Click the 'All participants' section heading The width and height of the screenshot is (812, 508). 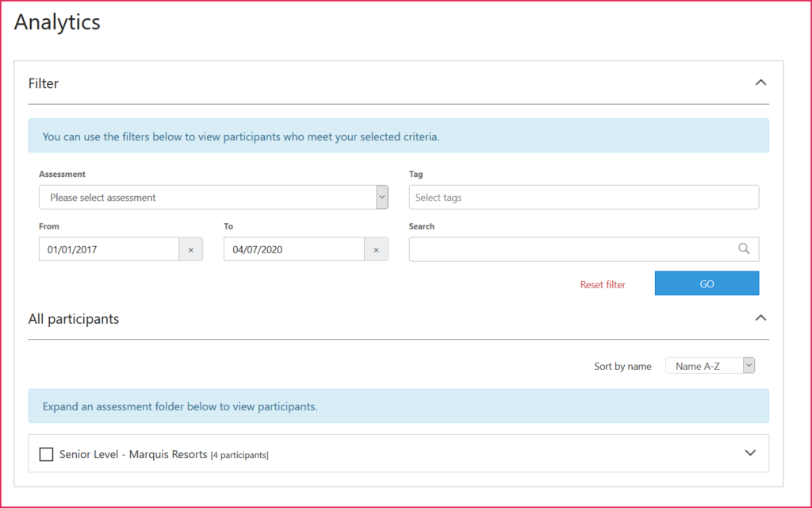pos(74,319)
